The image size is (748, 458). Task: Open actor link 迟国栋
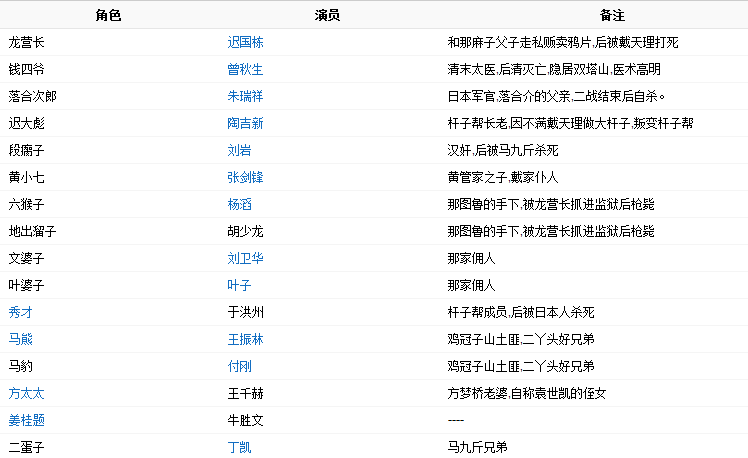click(x=245, y=43)
